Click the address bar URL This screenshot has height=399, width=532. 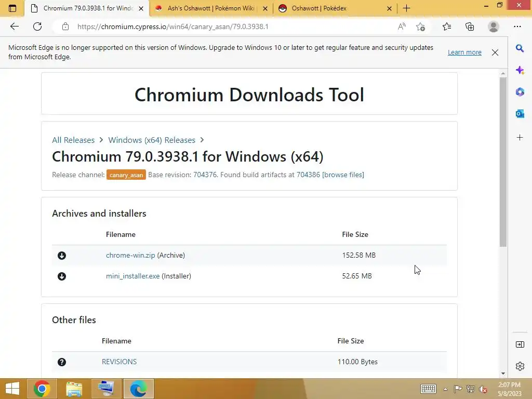coord(172,26)
